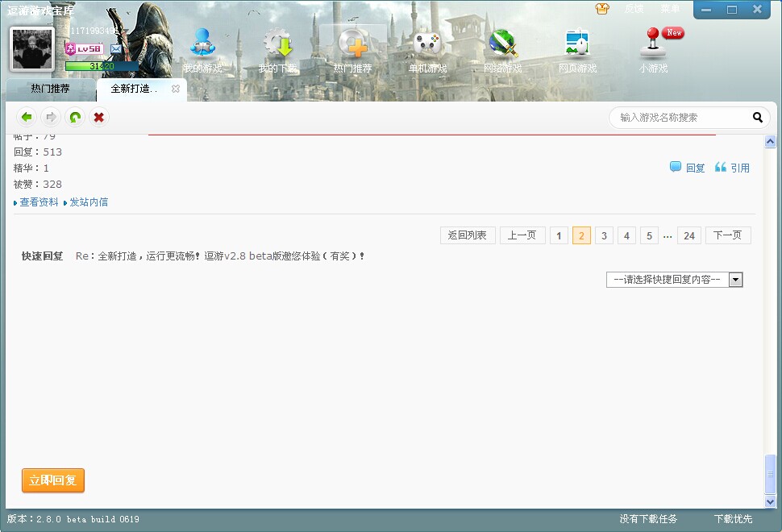Go to page 1

point(559,235)
